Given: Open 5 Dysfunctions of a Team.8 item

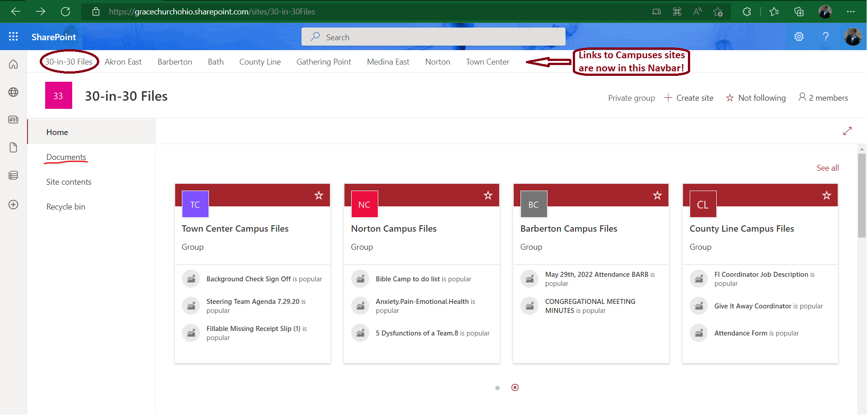Looking at the screenshot, I should point(417,333).
